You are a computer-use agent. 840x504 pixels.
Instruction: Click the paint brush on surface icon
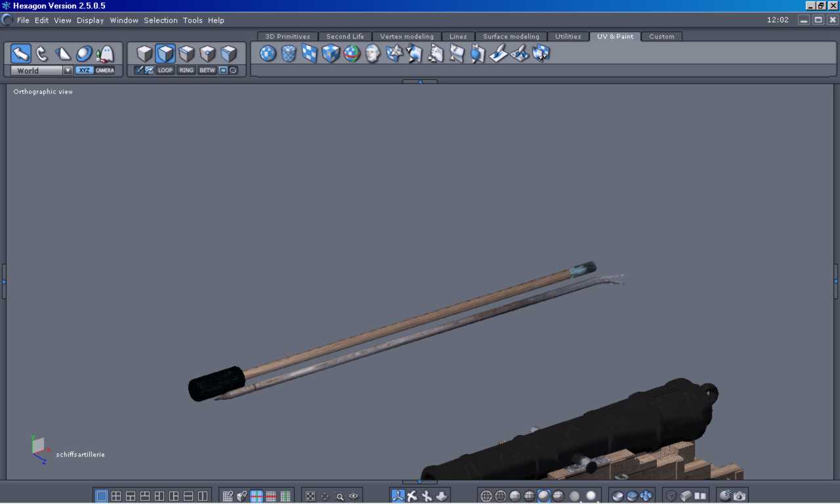[499, 53]
